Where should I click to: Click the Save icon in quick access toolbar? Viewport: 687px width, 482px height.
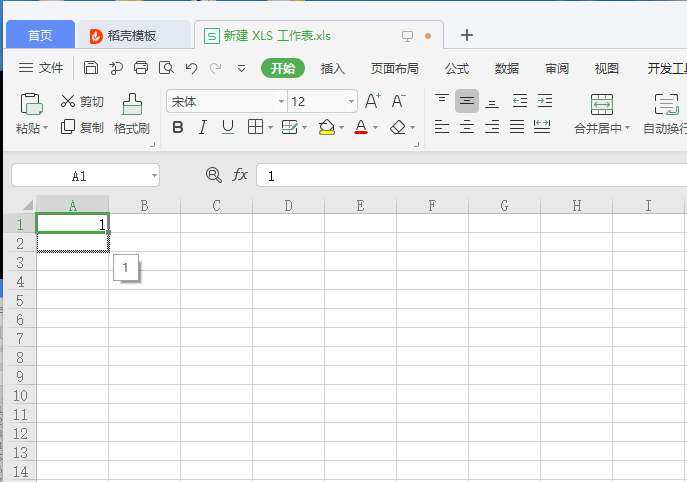pyautogui.click(x=91, y=68)
